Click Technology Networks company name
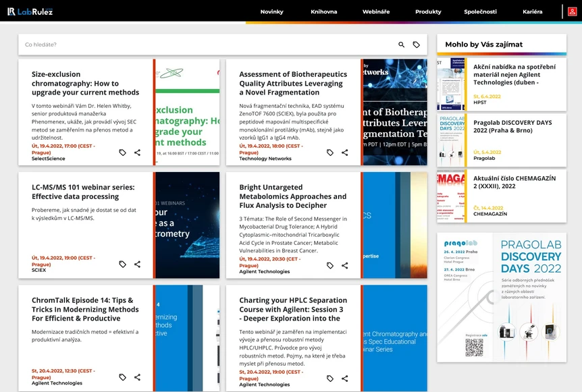Screen dimensions: 582x392 [x=265, y=159]
